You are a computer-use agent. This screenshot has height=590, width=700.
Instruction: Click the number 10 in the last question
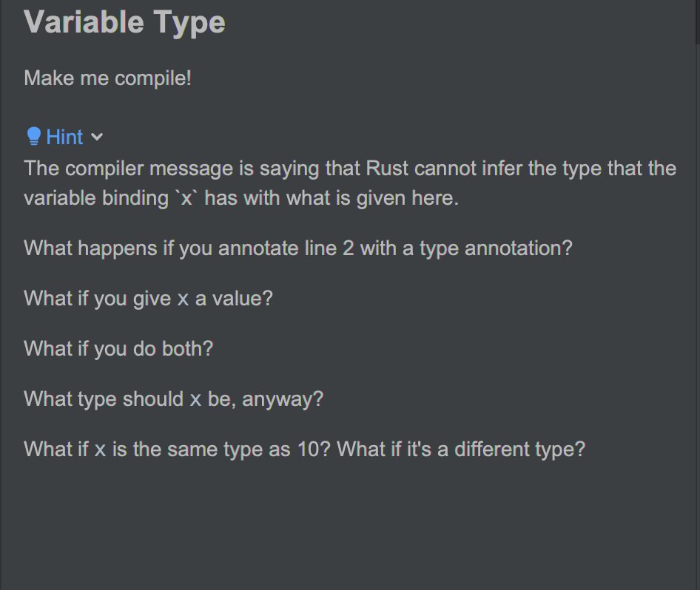[308, 449]
